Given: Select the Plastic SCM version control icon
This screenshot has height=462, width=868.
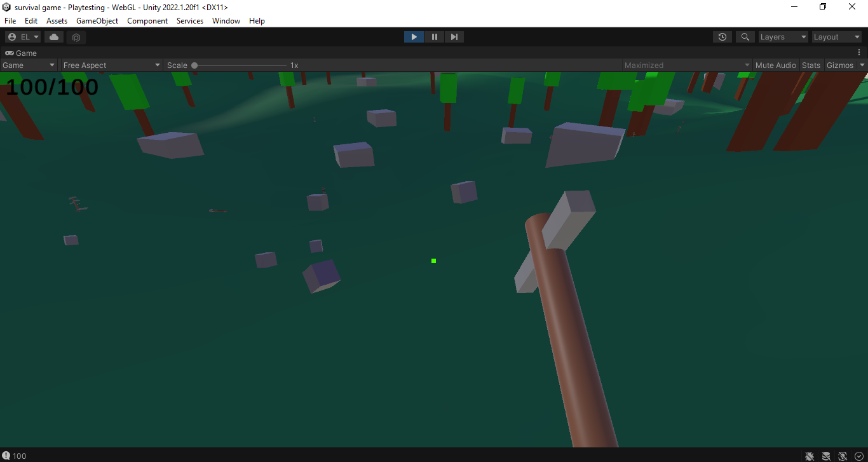Looking at the screenshot, I should 76,37.
